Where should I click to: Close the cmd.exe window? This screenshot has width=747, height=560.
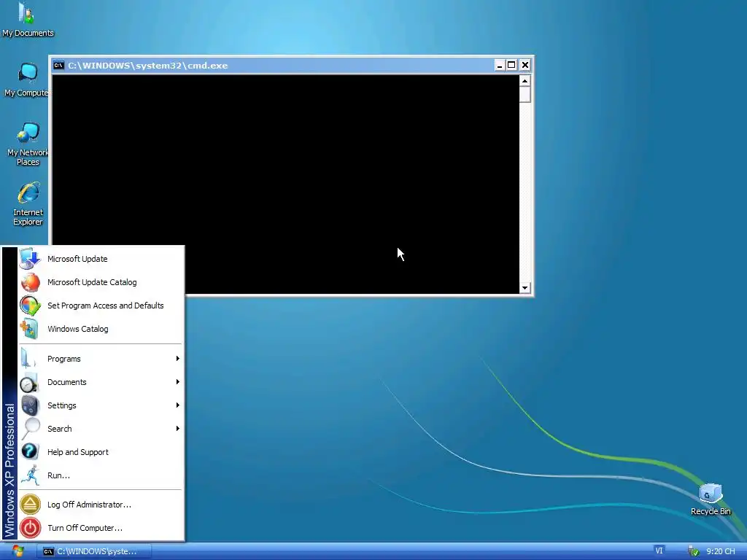click(525, 65)
